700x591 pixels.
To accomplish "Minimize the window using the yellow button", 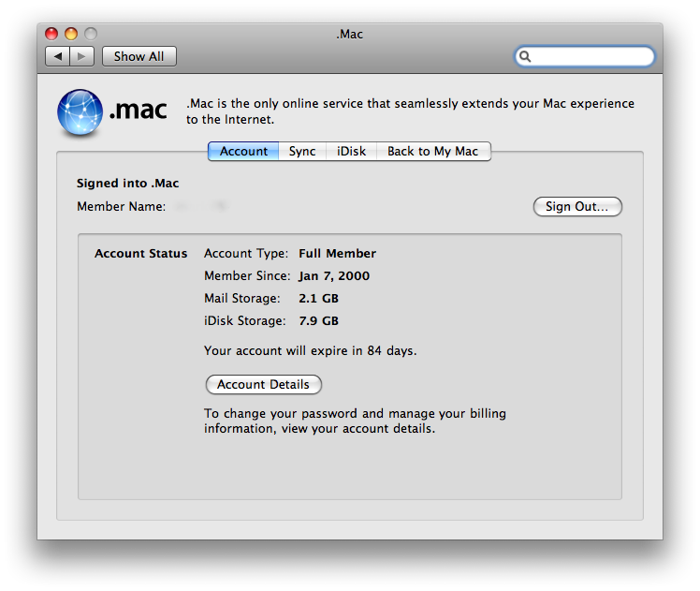I will [x=71, y=34].
